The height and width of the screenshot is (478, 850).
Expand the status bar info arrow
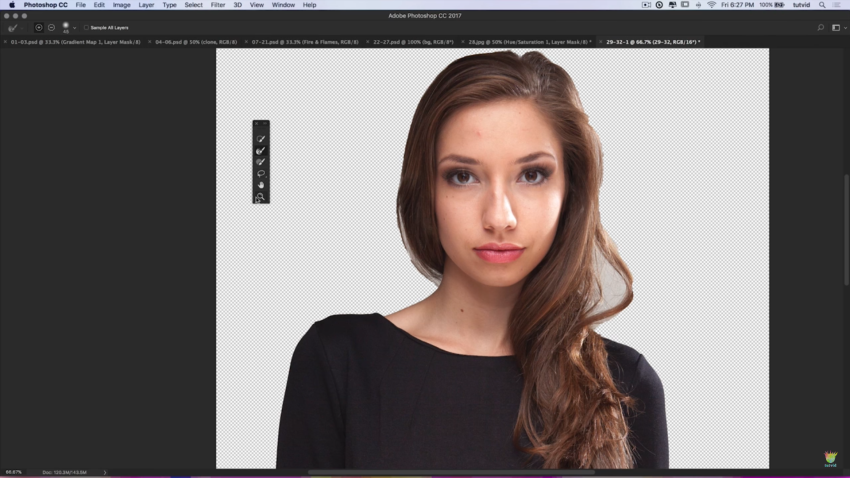(105, 473)
